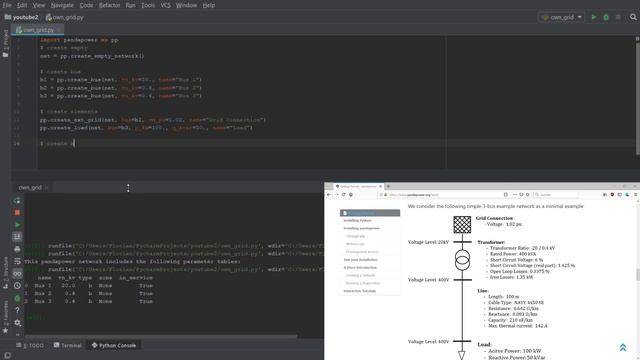Image resolution: width=640 pixels, height=360 pixels.
Task: Open 'Test your Installation' docs link
Action: (361, 260)
